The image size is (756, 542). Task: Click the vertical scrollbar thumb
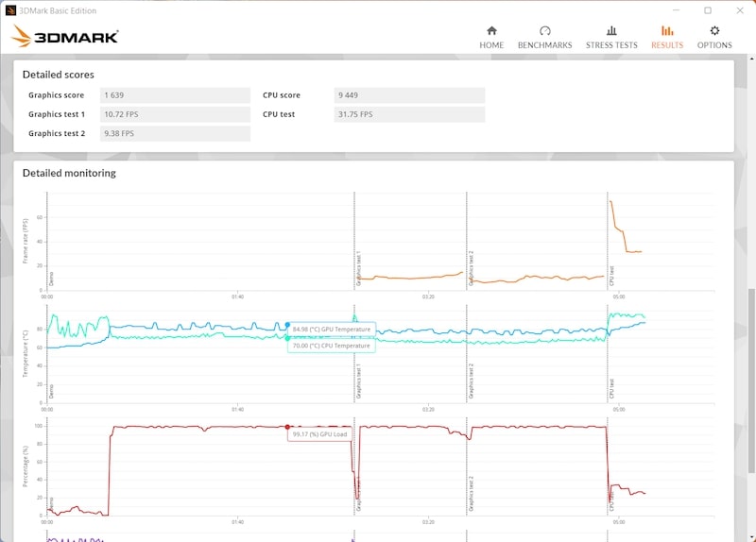click(751, 381)
